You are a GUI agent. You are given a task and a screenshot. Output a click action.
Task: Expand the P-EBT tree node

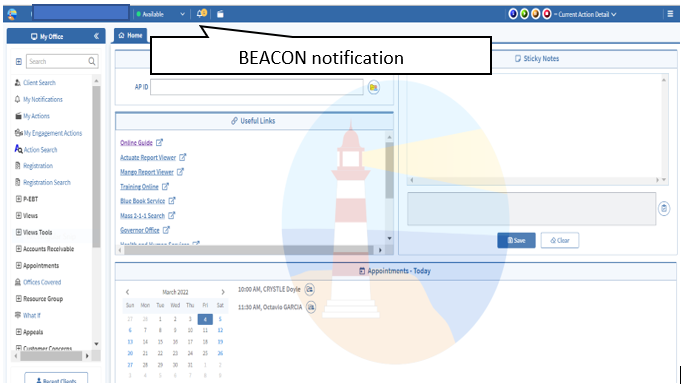19,199
